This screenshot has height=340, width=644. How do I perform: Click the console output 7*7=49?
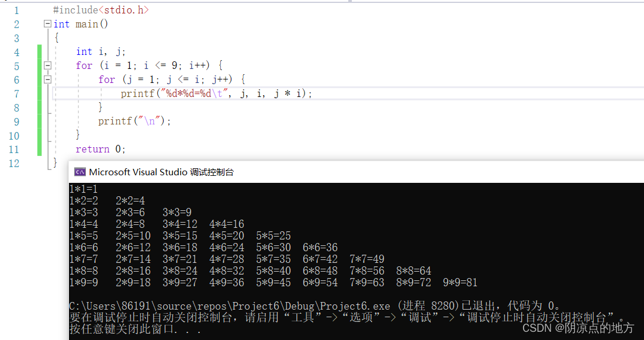tap(367, 259)
